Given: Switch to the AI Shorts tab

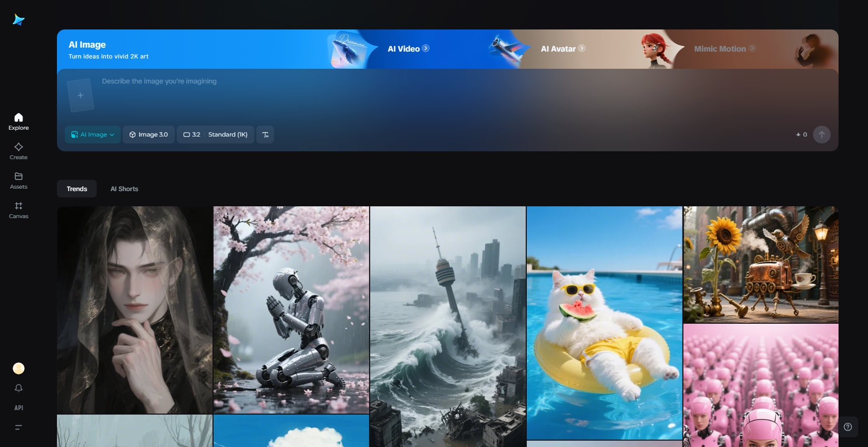Looking at the screenshot, I should click(124, 189).
